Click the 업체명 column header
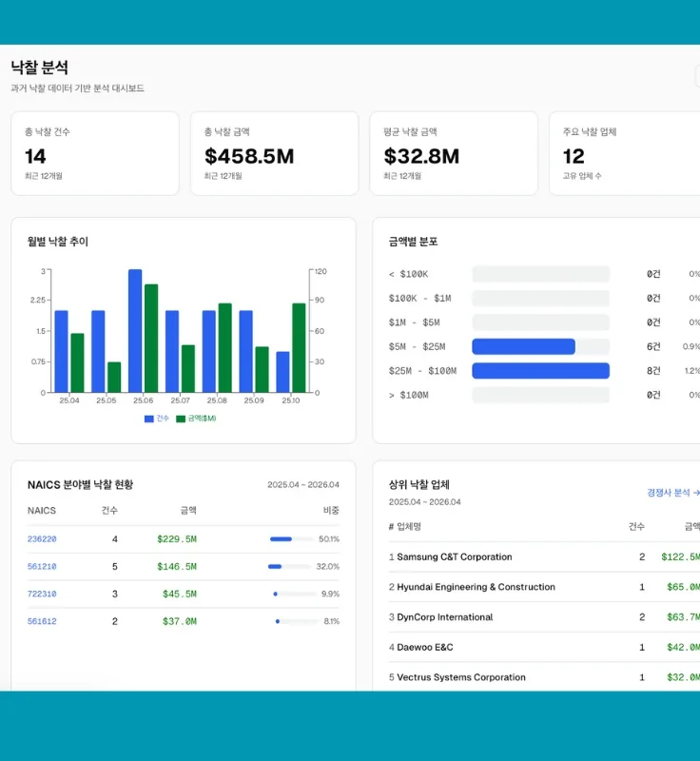 409,527
